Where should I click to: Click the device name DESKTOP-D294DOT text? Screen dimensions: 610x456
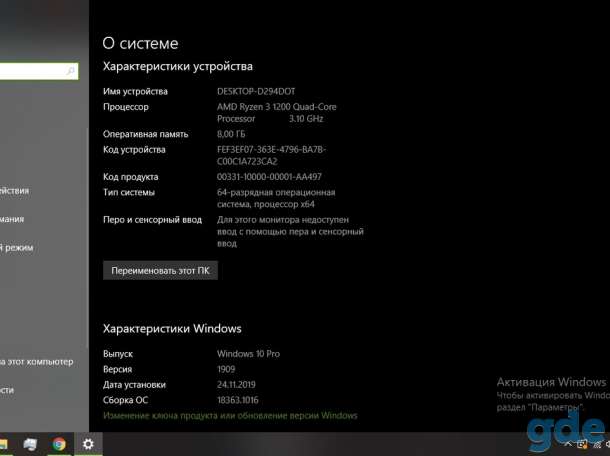coord(256,91)
